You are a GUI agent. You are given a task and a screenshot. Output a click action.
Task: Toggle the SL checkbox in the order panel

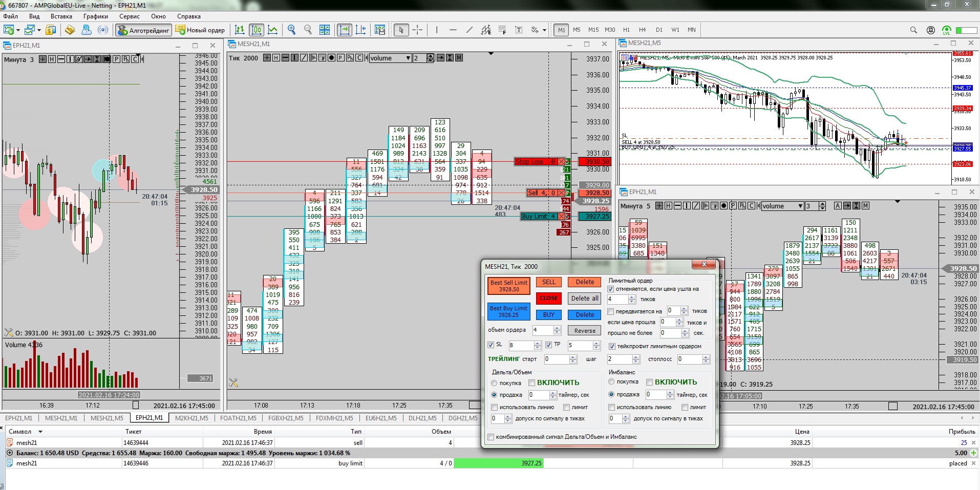tap(491, 345)
